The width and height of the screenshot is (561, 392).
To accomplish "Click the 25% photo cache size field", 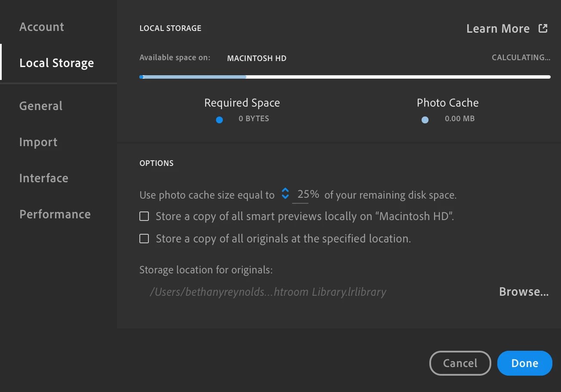I will [x=308, y=194].
